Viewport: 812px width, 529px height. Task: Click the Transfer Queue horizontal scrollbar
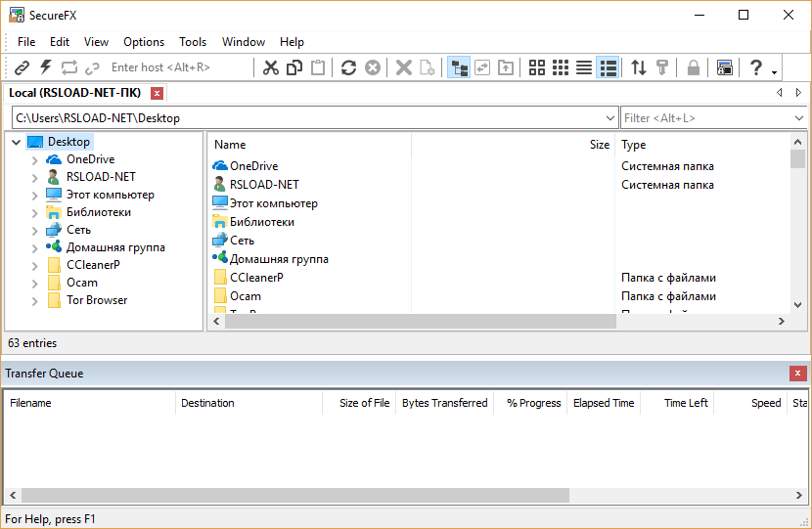point(295,496)
